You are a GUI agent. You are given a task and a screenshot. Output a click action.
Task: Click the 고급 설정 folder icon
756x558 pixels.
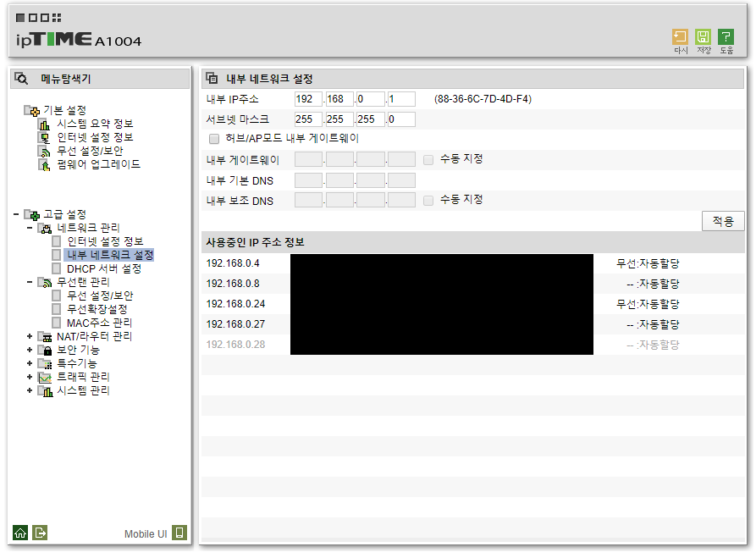32,214
